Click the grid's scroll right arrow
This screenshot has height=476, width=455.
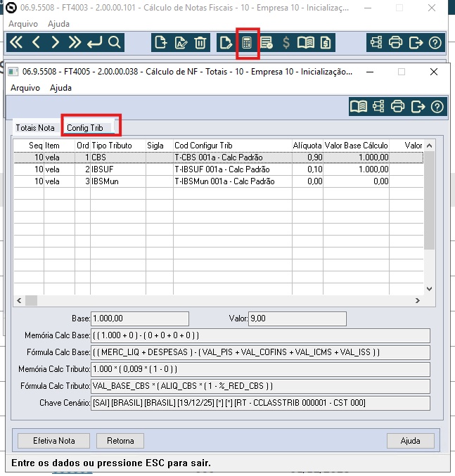pyautogui.click(x=418, y=300)
